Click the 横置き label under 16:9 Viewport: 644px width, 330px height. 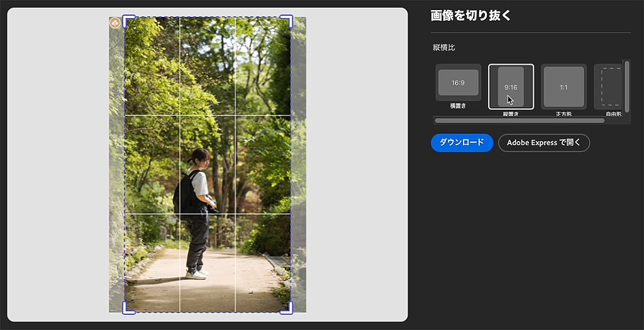458,106
